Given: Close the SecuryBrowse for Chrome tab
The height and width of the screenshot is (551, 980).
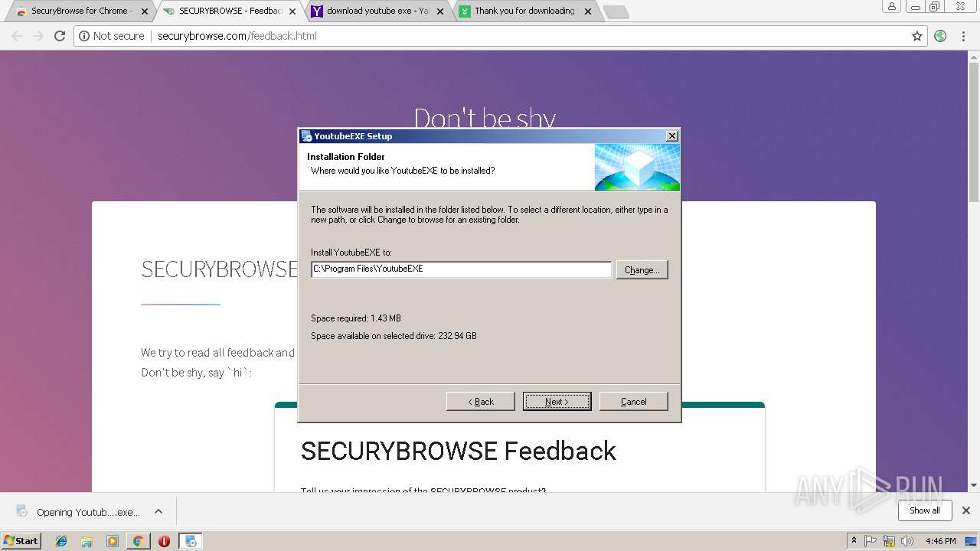Looking at the screenshot, I should click(144, 11).
